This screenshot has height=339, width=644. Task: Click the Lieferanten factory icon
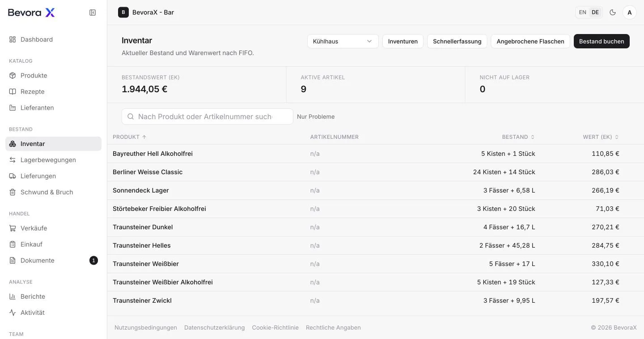[x=13, y=107]
